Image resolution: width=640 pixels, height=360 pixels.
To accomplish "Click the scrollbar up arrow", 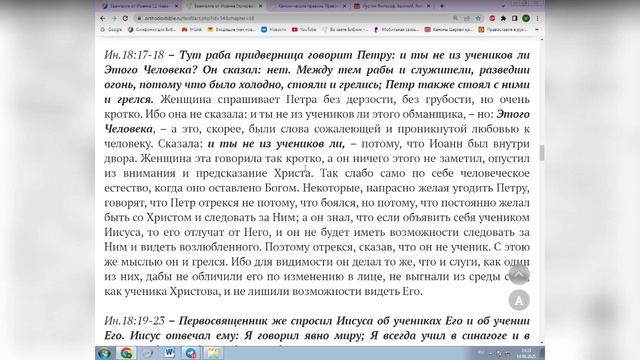I will (542, 40).
